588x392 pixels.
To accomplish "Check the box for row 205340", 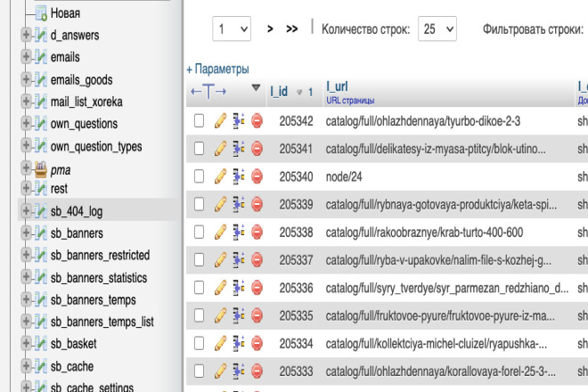I will tap(200, 176).
